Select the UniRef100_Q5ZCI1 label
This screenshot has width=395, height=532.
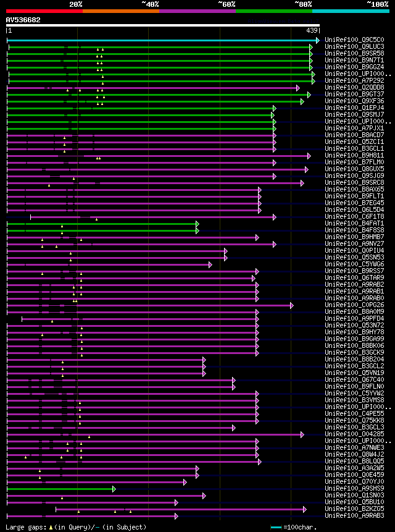pos(354,142)
